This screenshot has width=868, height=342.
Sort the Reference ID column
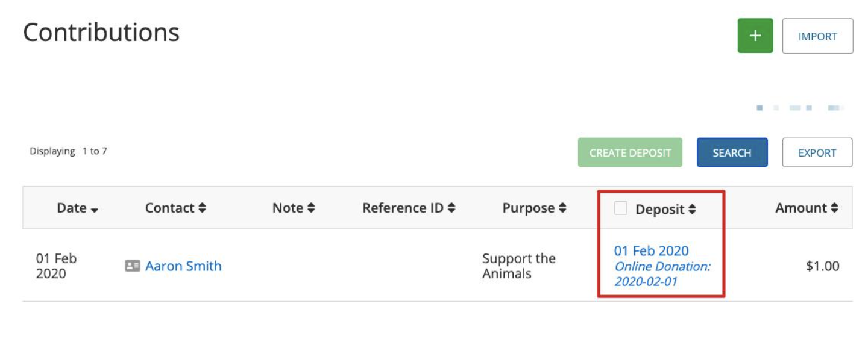click(451, 208)
